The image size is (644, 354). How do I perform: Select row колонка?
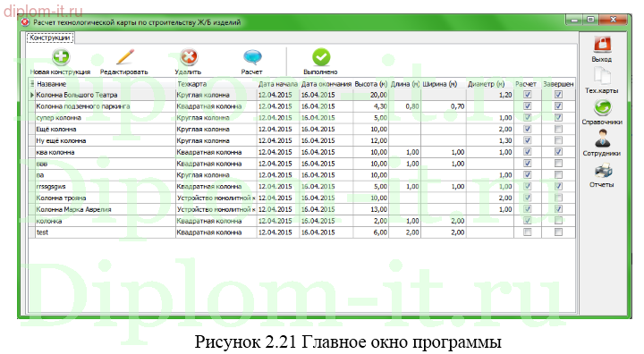(x=302, y=221)
